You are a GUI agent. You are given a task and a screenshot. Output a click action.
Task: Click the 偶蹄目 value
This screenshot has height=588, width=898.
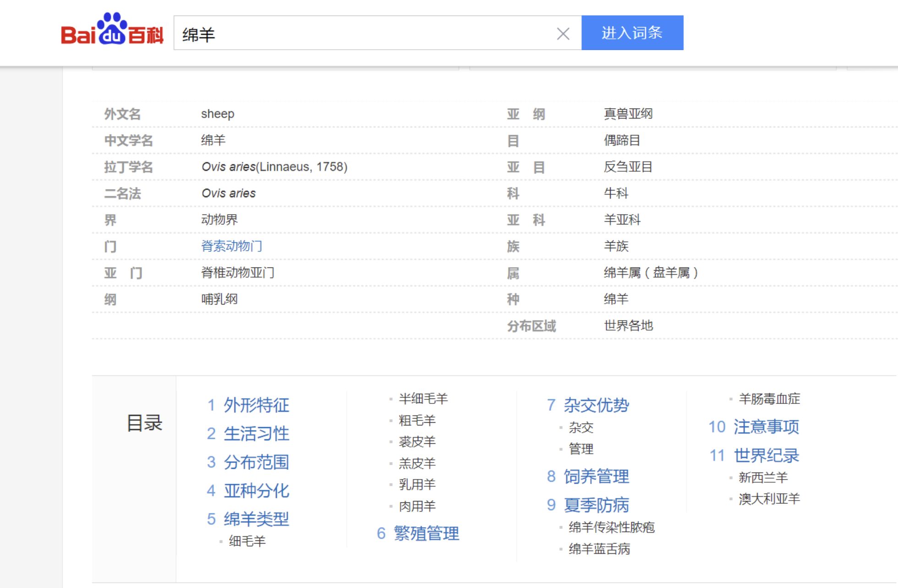622,141
